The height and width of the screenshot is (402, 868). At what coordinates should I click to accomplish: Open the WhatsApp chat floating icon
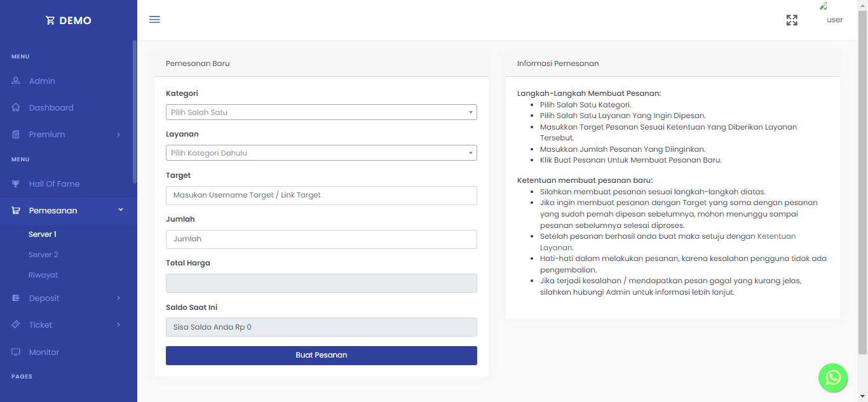click(x=833, y=378)
